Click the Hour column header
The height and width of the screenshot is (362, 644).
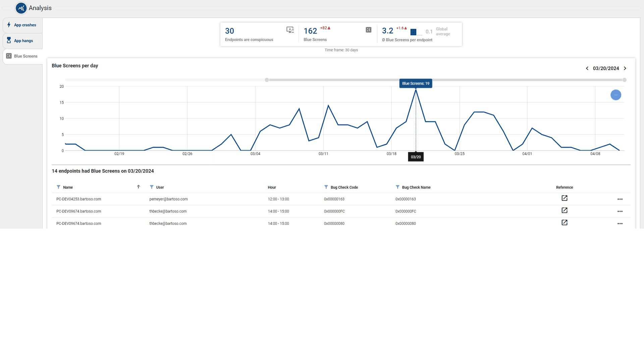(x=272, y=187)
